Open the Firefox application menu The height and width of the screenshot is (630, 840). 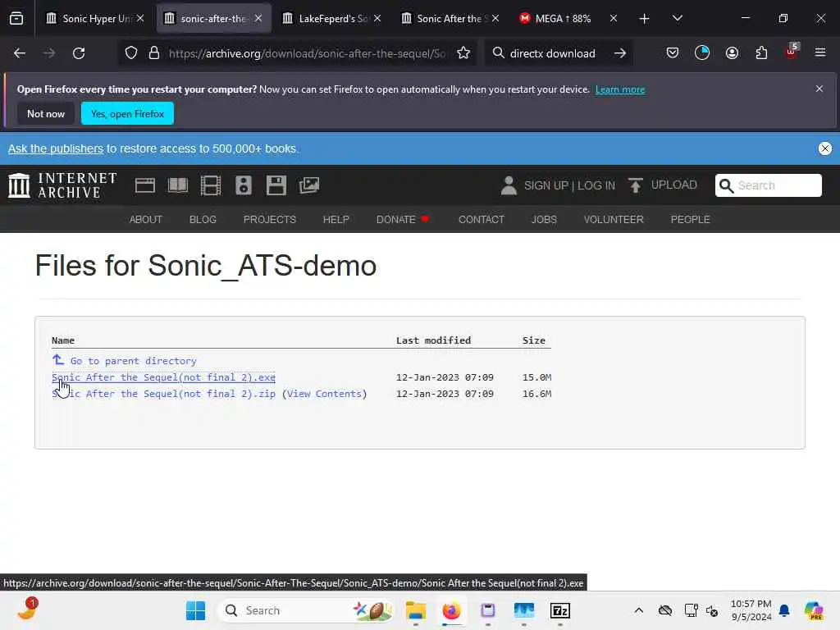820,53
